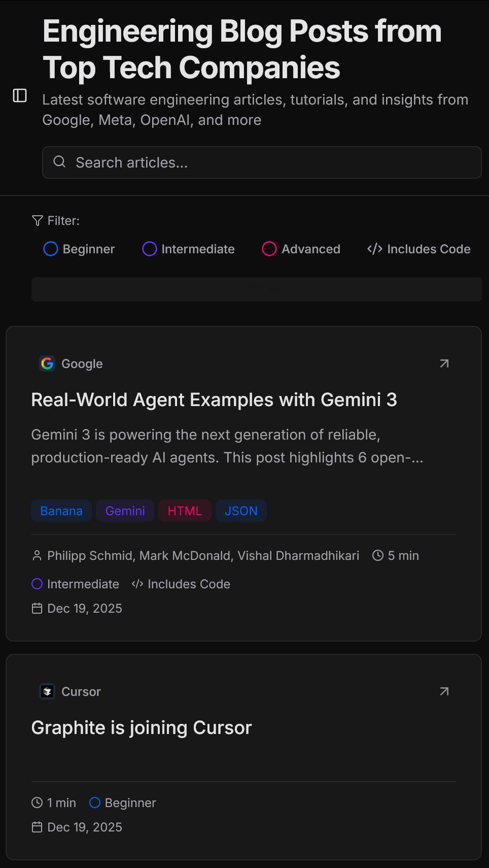This screenshot has height=868, width=489.
Task: Click calendar icon on Google article
Action: point(37,608)
